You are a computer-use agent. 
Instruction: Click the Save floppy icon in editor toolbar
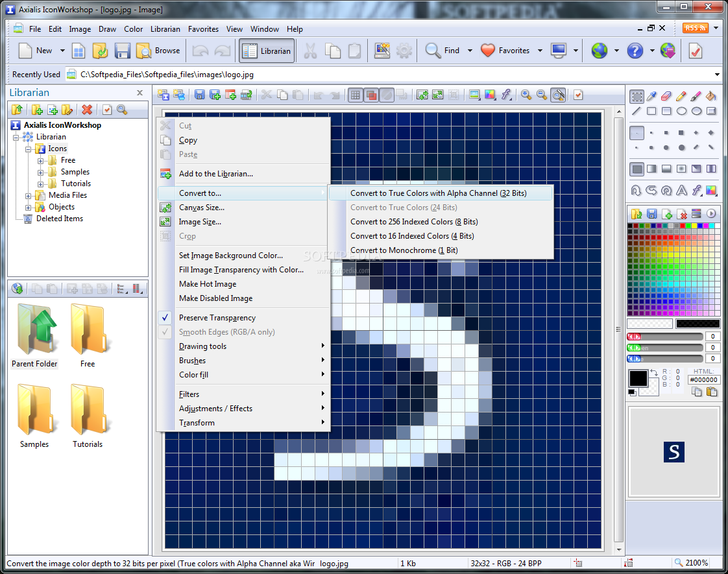coord(199,95)
